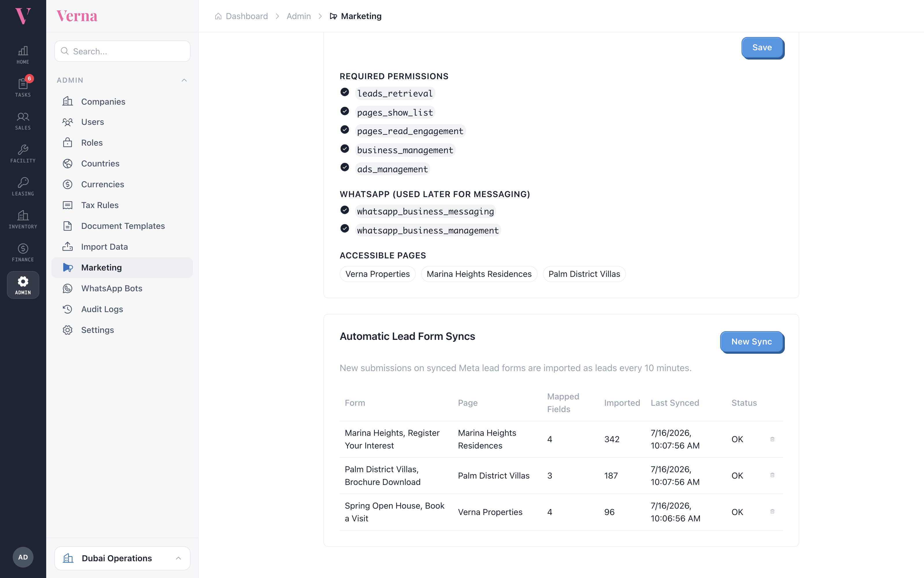Click OK status in Verna Properties row
Viewport: 924px width, 578px height.
737,512
